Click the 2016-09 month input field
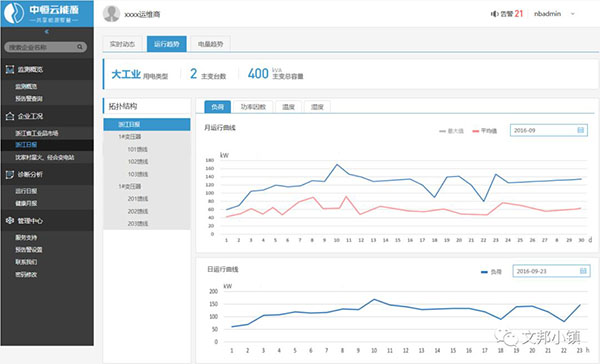The image size is (600, 364). [x=549, y=130]
